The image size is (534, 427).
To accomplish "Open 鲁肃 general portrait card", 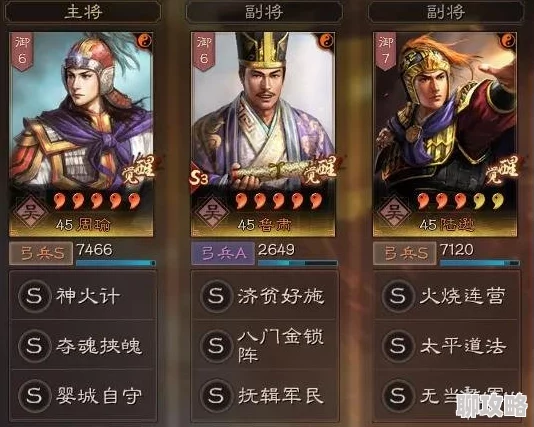I will [x=263, y=135].
